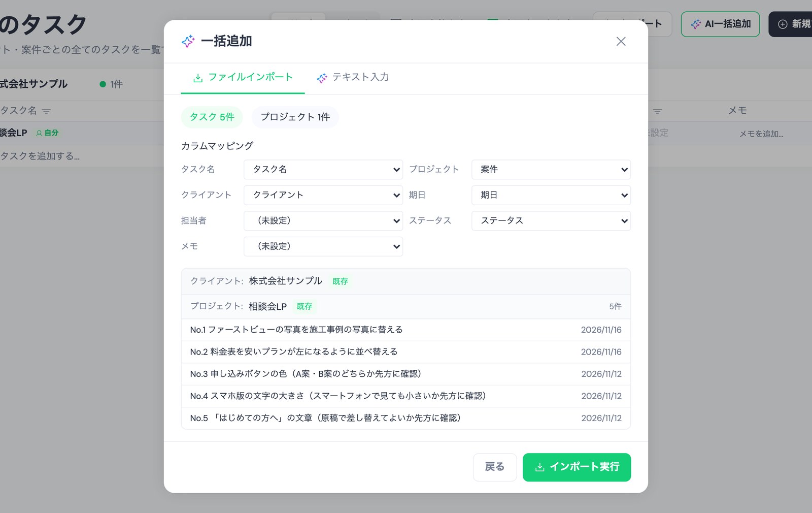
Task: Click the AI一括追加 button in background page
Action: [720, 24]
